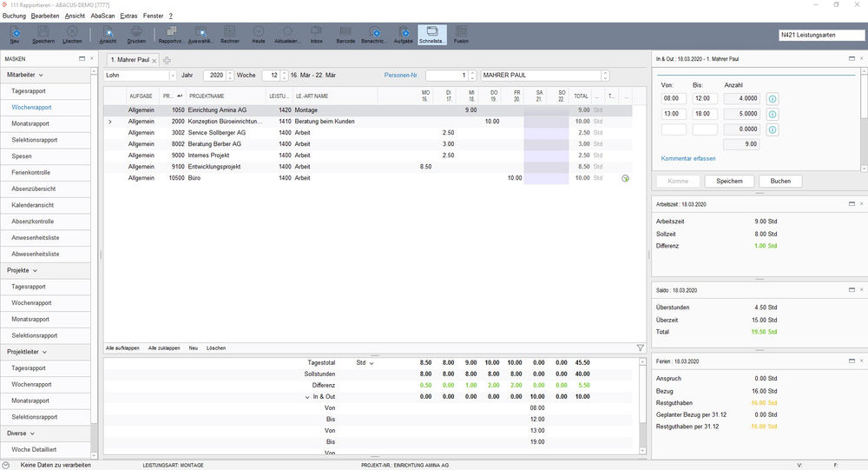Click the first Von field 08:00

tap(674, 99)
